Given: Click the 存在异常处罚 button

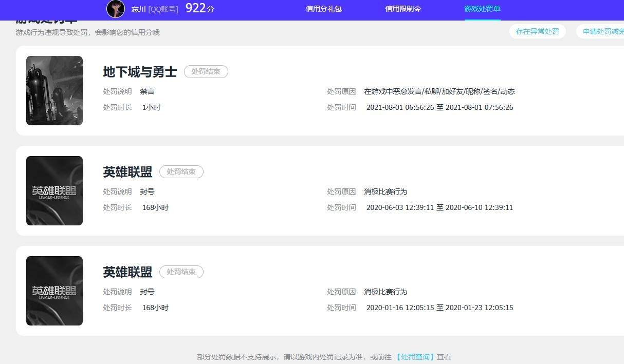Looking at the screenshot, I should [537, 31].
